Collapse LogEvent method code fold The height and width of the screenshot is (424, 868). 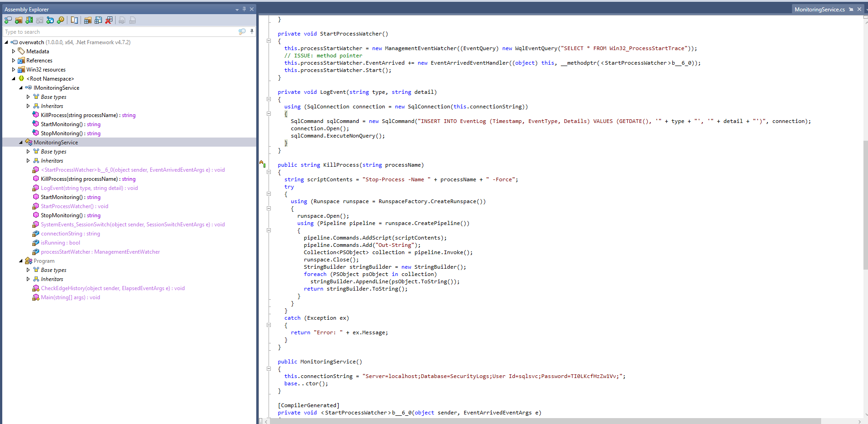(x=269, y=99)
